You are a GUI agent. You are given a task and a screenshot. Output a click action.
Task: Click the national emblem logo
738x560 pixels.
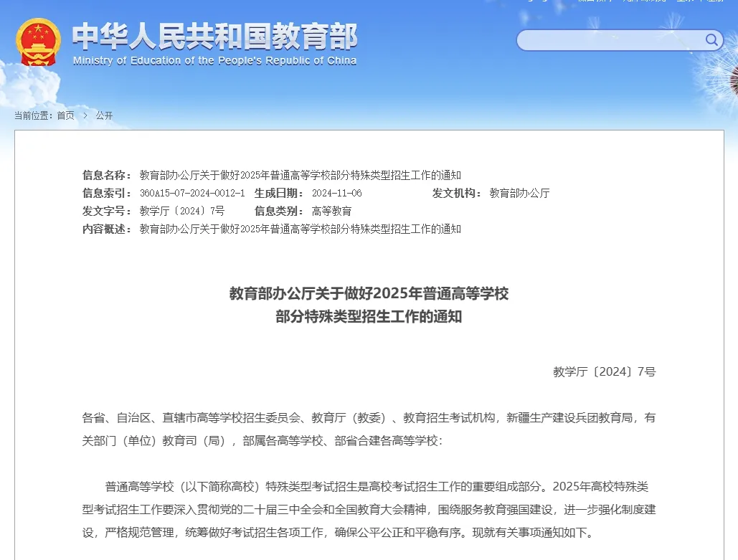(38, 42)
